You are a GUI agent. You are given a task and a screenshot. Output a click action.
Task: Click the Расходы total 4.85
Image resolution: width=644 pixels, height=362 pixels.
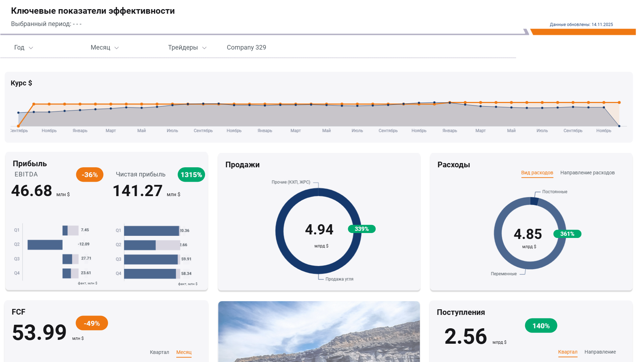point(528,234)
